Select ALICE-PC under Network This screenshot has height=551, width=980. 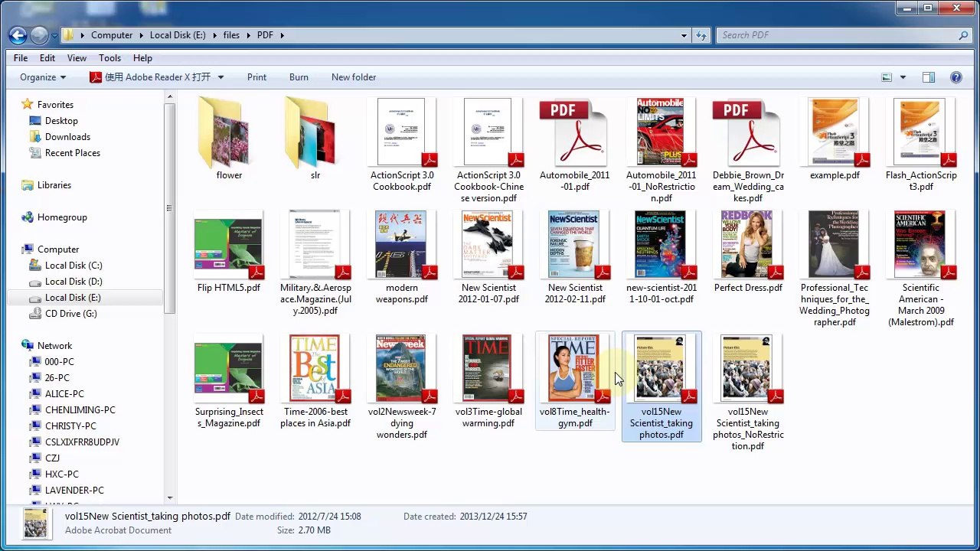pos(64,394)
